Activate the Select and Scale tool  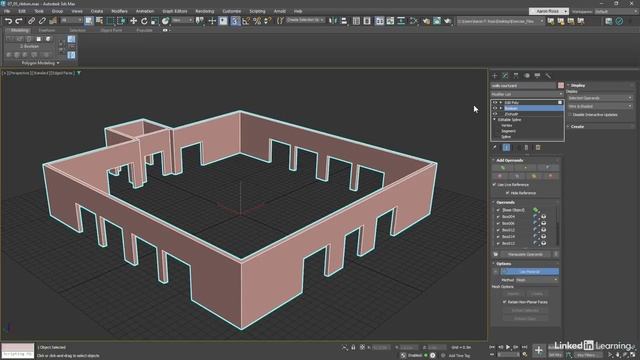(155, 21)
